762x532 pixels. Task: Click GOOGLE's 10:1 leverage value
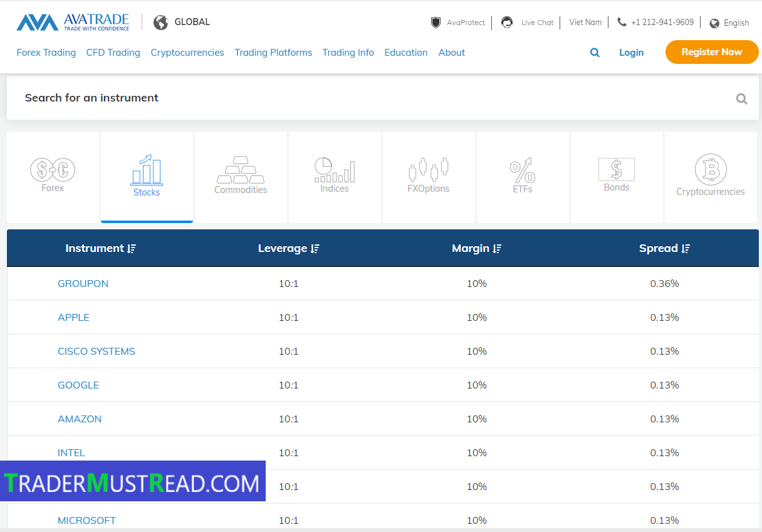coord(289,385)
